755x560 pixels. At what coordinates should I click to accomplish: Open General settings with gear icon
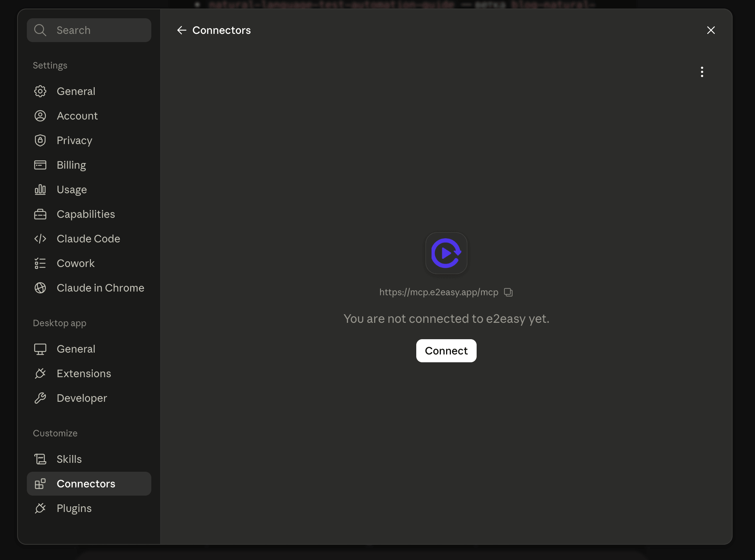[x=89, y=91]
